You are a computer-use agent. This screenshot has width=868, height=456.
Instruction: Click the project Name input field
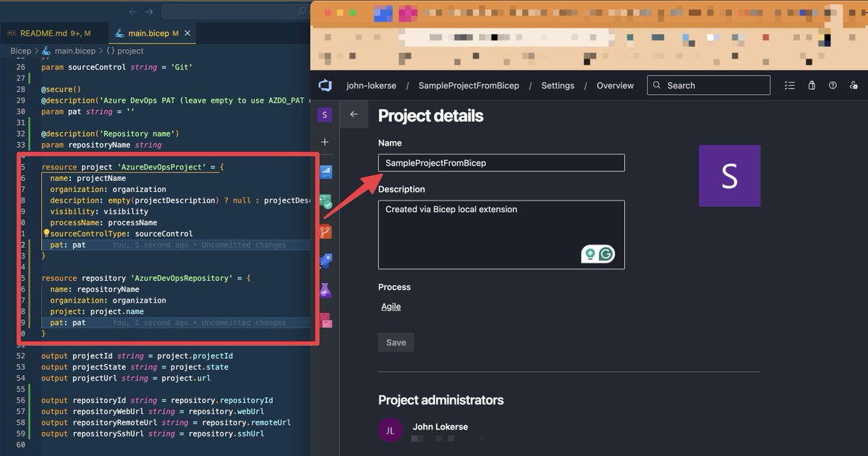point(501,163)
